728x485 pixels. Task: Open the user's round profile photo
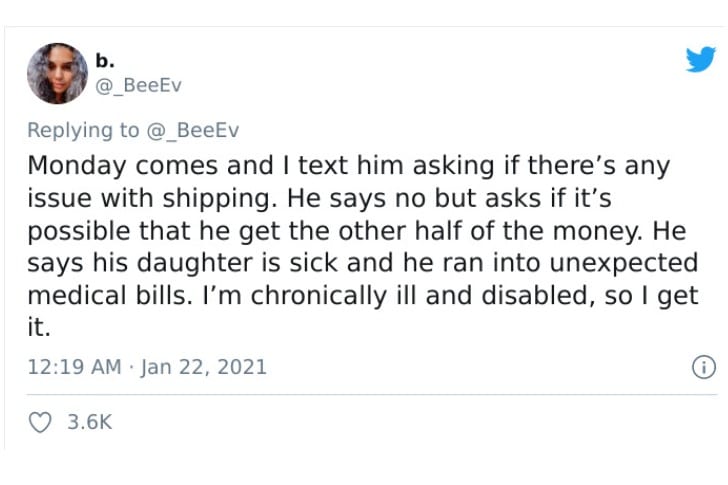pos(58,73)
